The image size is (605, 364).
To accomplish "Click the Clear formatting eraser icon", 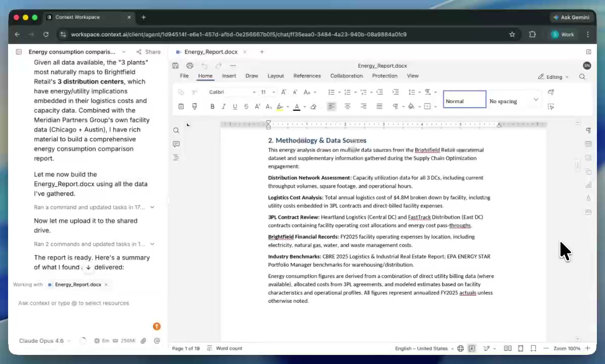I will [x=313, y=107].
